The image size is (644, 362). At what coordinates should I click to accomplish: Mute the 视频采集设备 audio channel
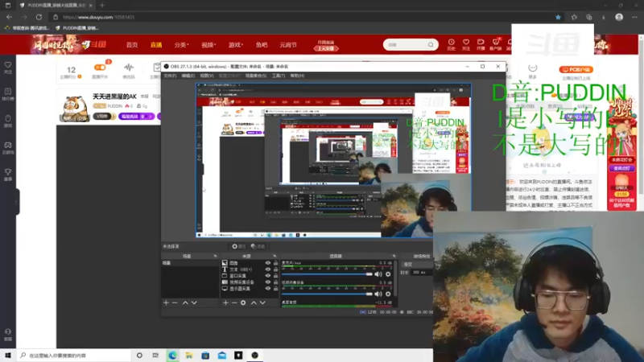[378, 294]
